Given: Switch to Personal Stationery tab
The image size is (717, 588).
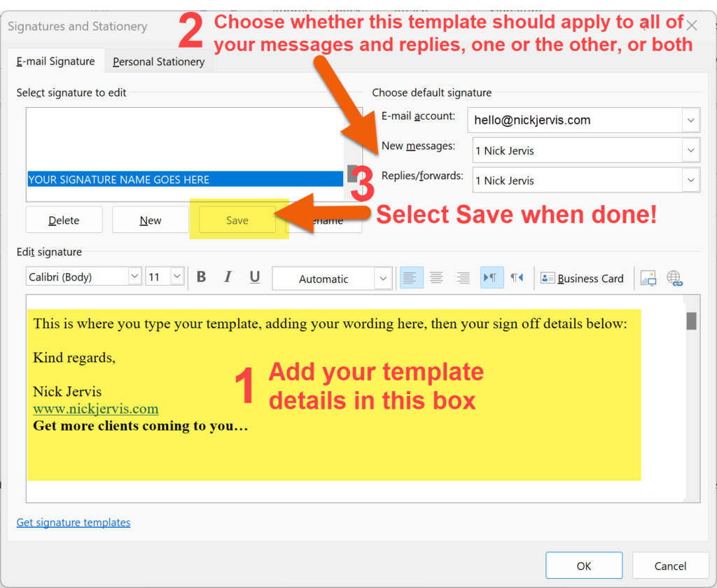Looking at the screenshot, I should coord(159,62).
